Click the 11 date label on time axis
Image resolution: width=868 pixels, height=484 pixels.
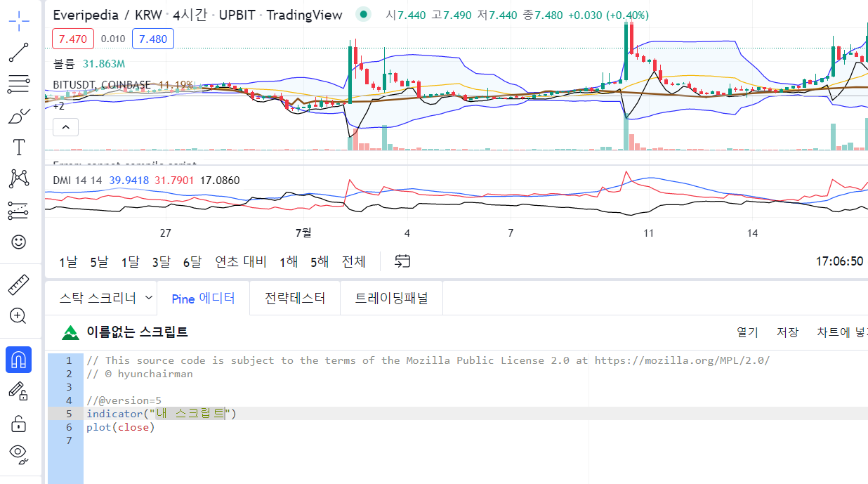tap(648, 233)
